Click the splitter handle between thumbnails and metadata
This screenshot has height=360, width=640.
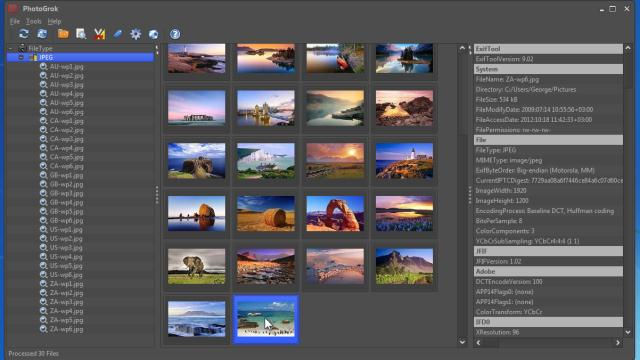point(469,195)
